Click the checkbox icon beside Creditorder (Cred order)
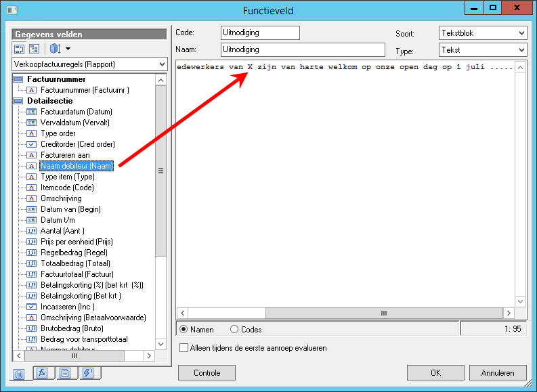Screen dimensions: 537x392 click(x=32, y=144)
